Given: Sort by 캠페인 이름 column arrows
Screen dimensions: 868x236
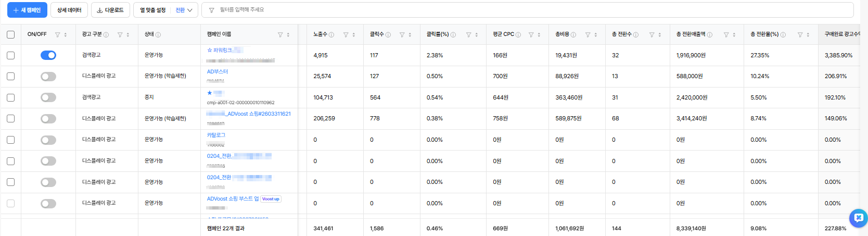Looking at the screenshot, I should tap(288, 35).
